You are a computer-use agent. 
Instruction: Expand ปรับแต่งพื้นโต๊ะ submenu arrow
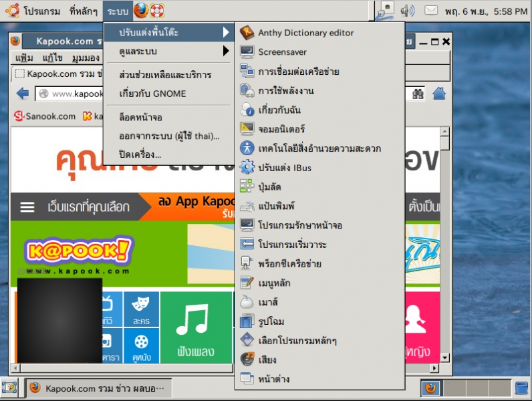[x=226, y=32]
